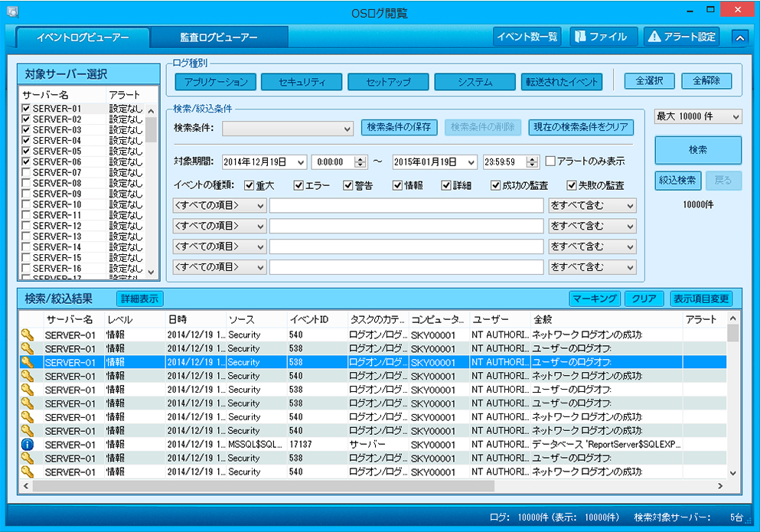Select システム log type
Viewport: 760px width, 532px height.
pyautogui.click(x=475, y=82)
